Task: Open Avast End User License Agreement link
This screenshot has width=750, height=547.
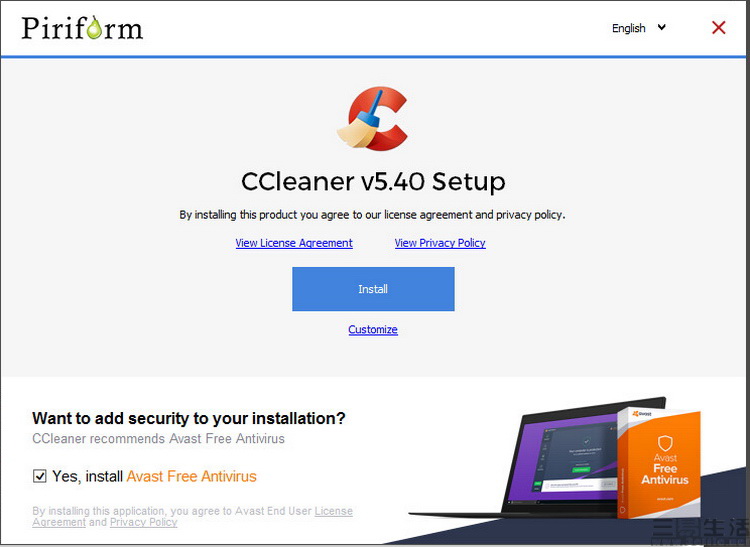Action: [192, 516]
